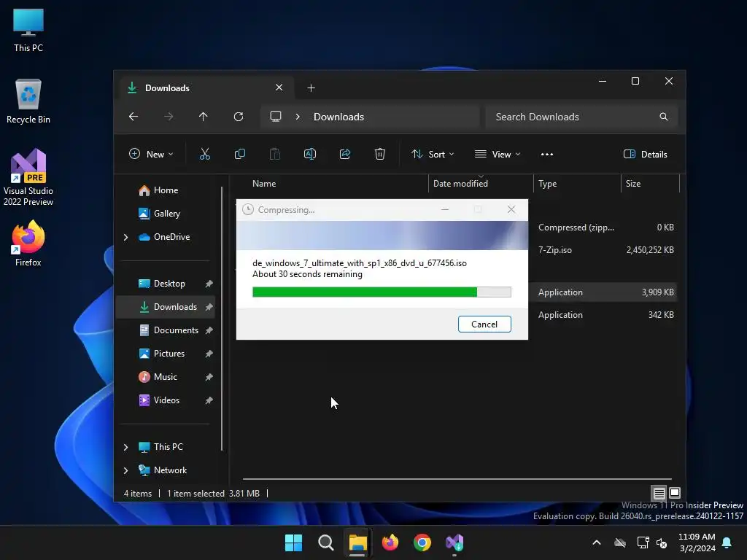Open the Recycle Bin desktop icon

pos(28,101)
